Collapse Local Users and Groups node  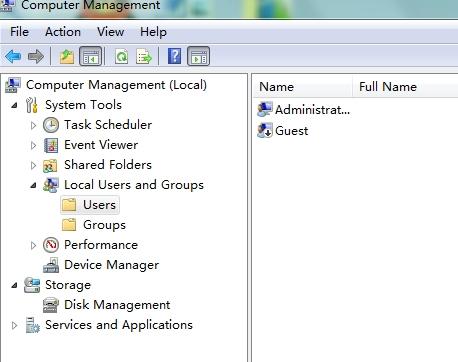click(33, 185)
